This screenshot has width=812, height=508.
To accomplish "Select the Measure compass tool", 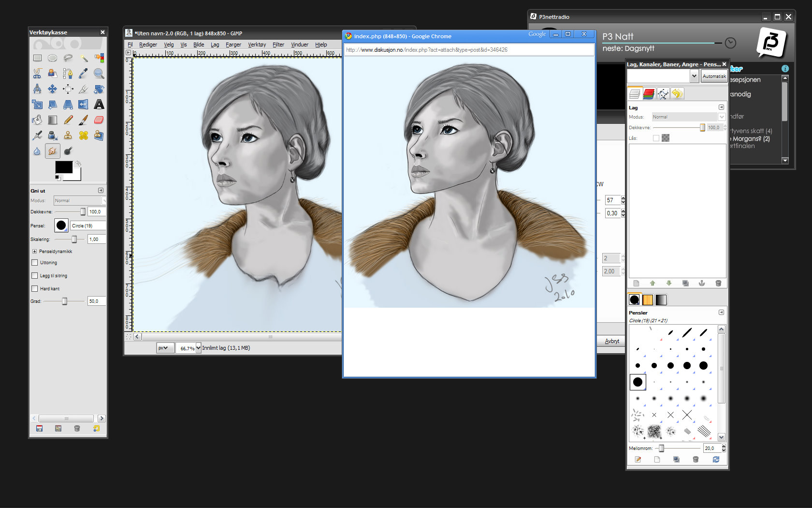I will tap(37, 89).
